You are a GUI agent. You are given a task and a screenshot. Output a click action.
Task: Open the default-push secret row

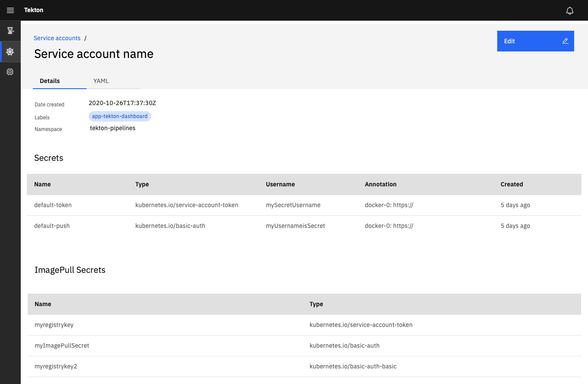tap(52, 225)
